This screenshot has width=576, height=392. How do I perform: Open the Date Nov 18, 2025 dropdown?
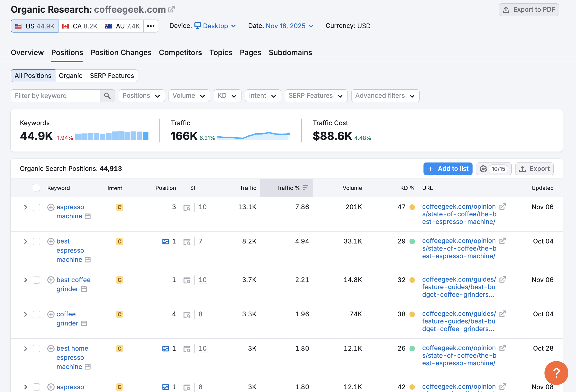pyautogui.click(x=289, y=26)
